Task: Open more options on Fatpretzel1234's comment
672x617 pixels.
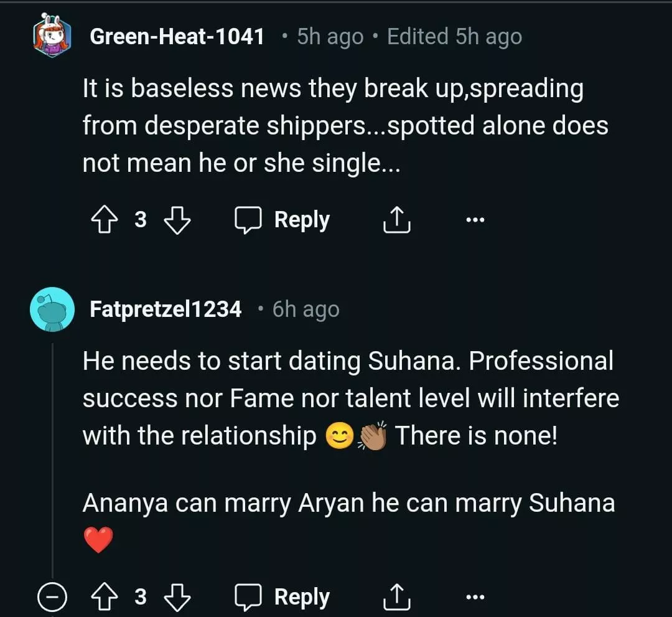Action: click(x=475, y=598)
